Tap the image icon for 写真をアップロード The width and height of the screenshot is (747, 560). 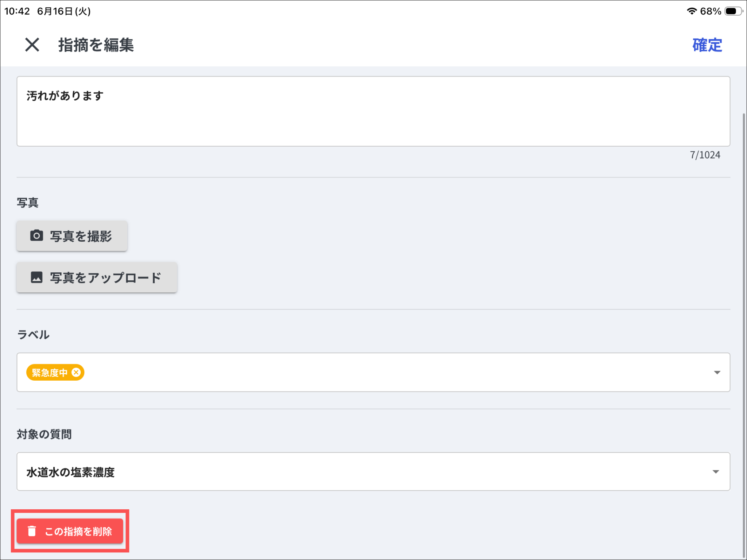coord(36,277)
